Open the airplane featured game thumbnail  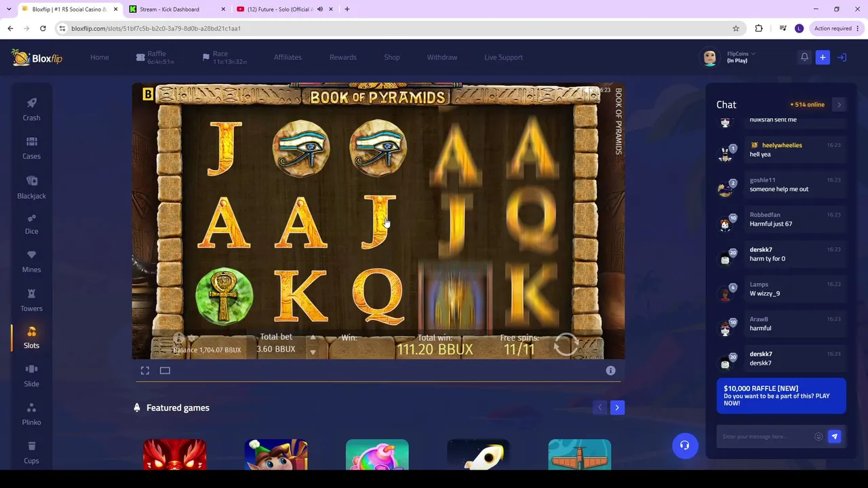tap(580, 454)
